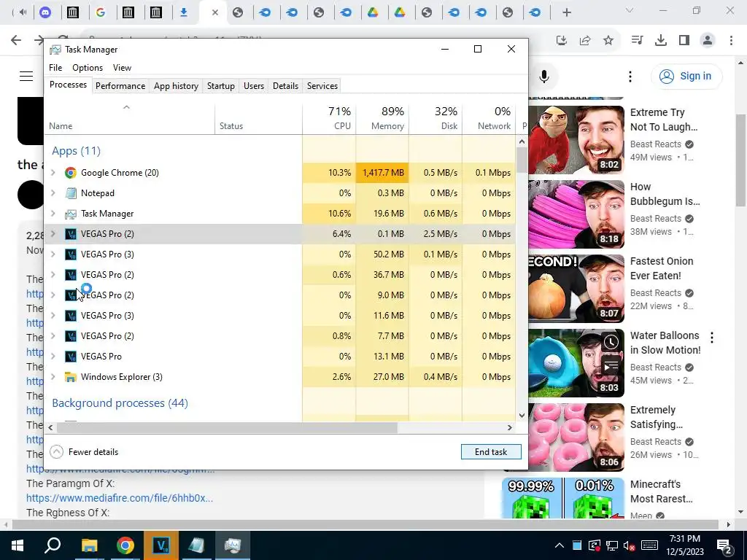Image resolution: width=747 pixels, height=560 pixels.
Task: Open How Bubblegum Is Made video thumbnail
Action: [x=576, y=214]
